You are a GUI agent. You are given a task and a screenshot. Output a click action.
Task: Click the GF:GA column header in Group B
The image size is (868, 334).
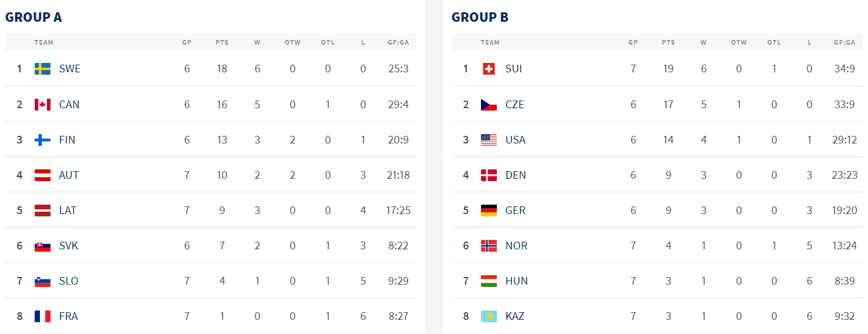pyautogui.click(x=845, y=42)
